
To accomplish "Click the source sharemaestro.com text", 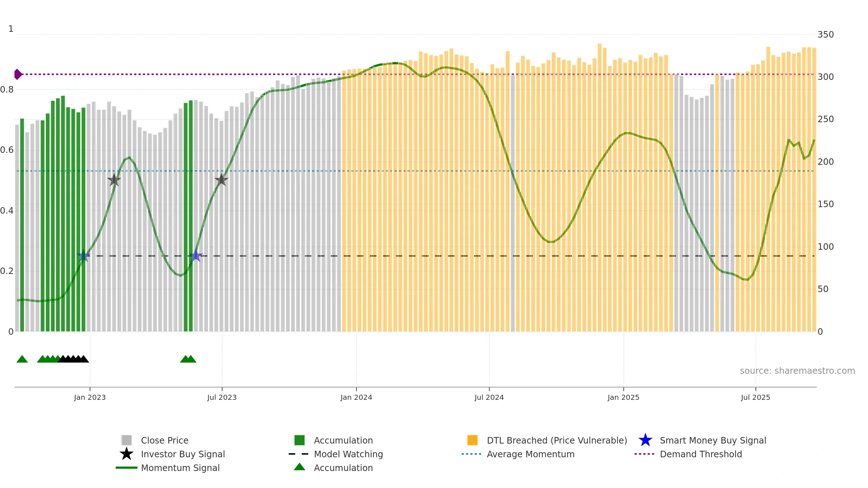I will (x=797, y=371).
